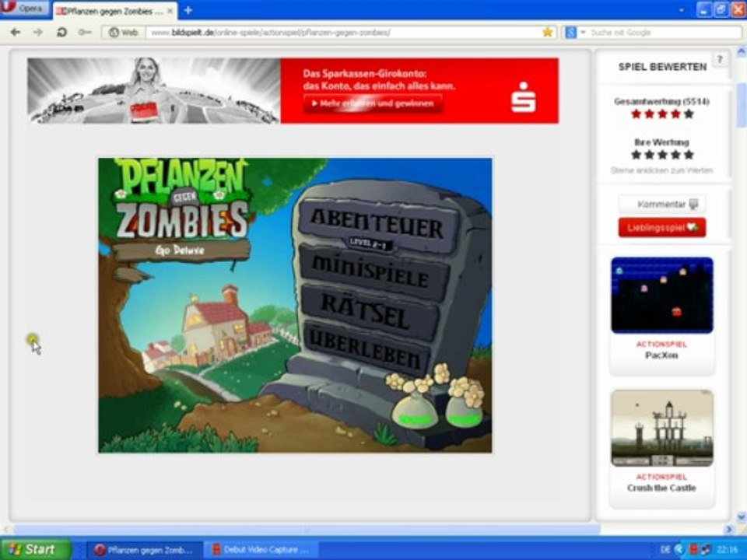747x560 pixels.
Task: Click the DE language indicator in tray
Action: [665, 550]
